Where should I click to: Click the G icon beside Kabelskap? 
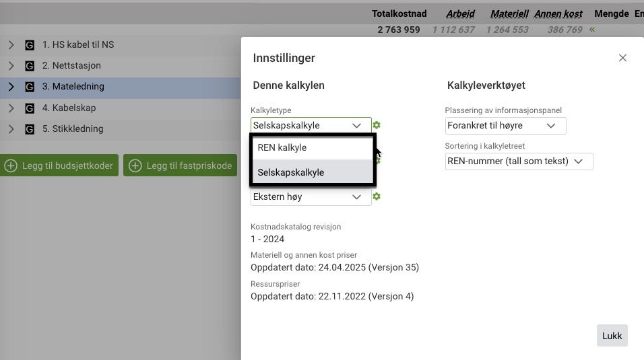(30, 108)
